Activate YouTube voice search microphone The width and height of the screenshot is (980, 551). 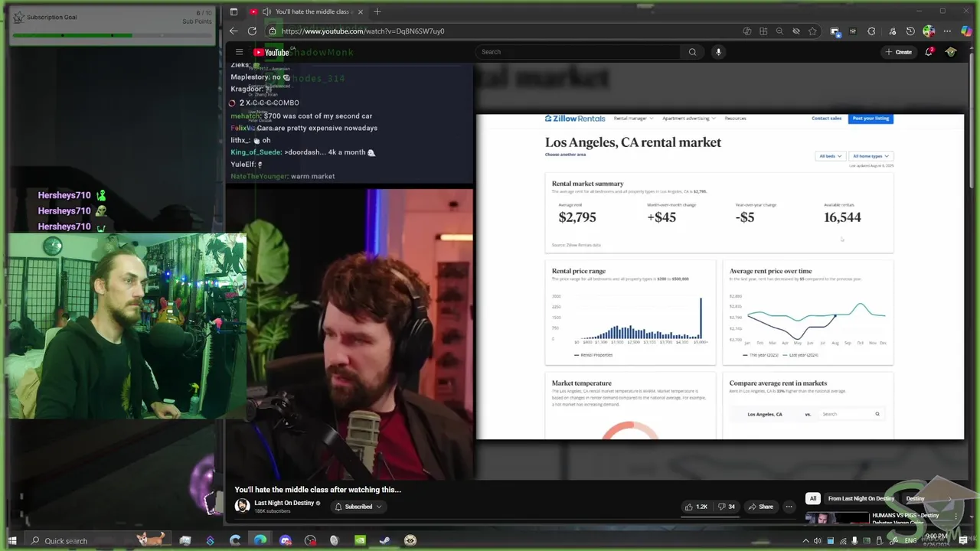(718, 52)
